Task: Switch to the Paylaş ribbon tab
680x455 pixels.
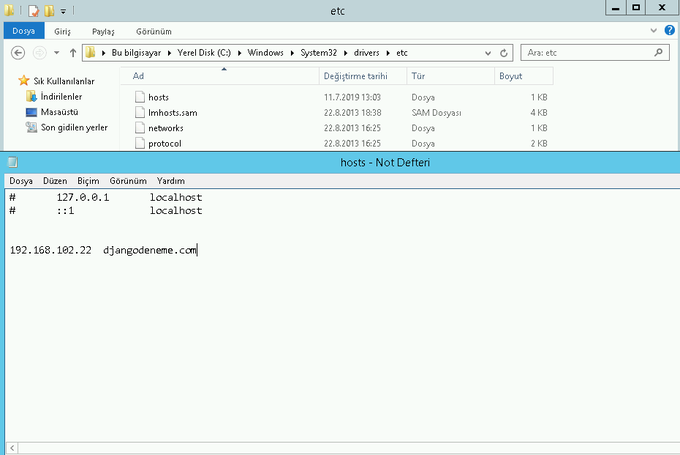Action: coord(103,31)
